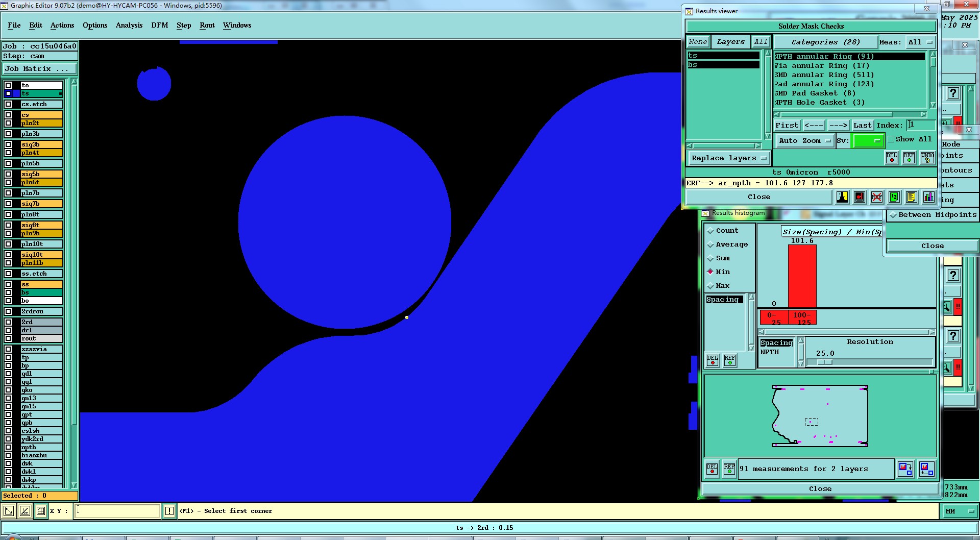Open the File menu
980x540 pixels.
(x=14, y=26)
